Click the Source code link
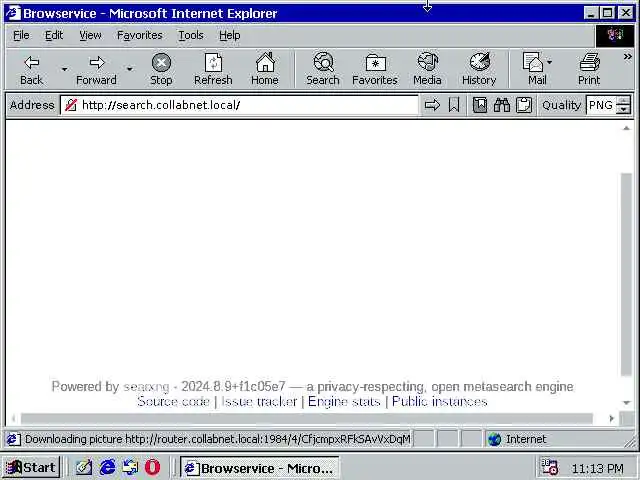The image size is (640, 480). point(173,402)
